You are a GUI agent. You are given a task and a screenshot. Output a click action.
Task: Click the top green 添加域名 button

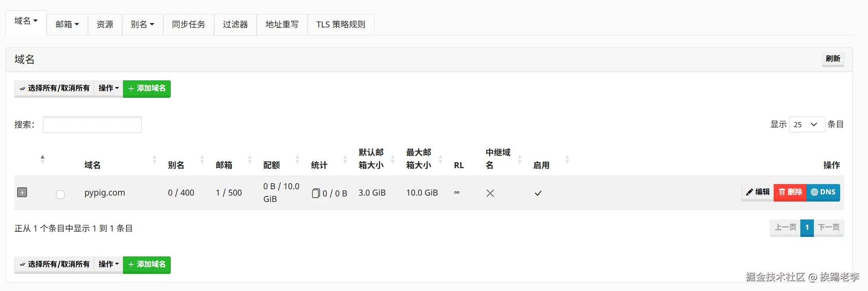pyautogui.click(x=147, y=88)
